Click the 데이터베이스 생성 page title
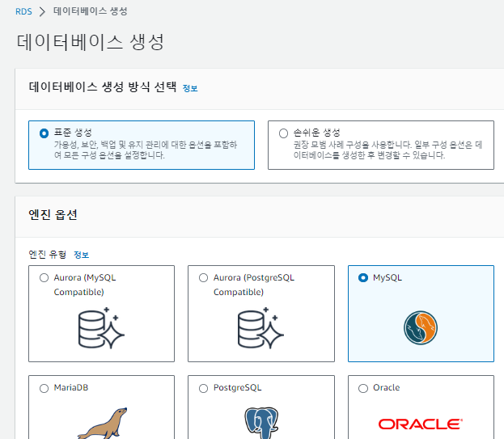 click(x=91, y=42)
